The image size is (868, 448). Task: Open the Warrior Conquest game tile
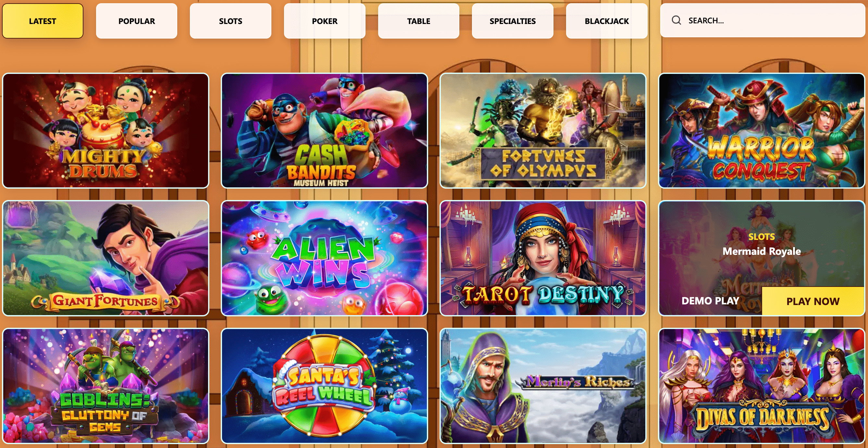762,131
